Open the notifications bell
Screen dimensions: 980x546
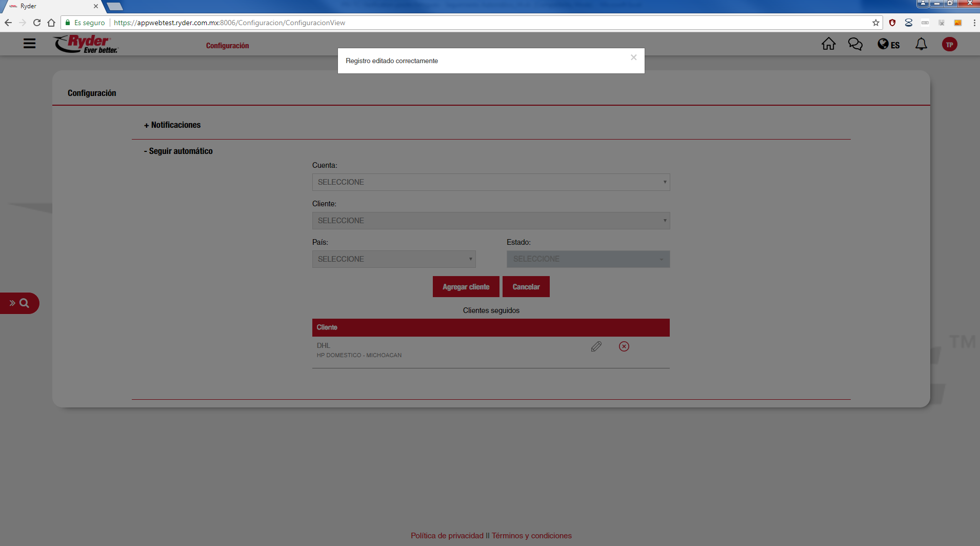click(921, 44)
